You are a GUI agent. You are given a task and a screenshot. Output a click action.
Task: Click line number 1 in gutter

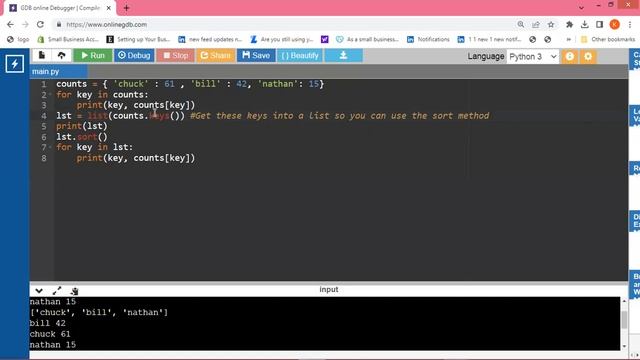pyautogui.click(x=43, y=84)
